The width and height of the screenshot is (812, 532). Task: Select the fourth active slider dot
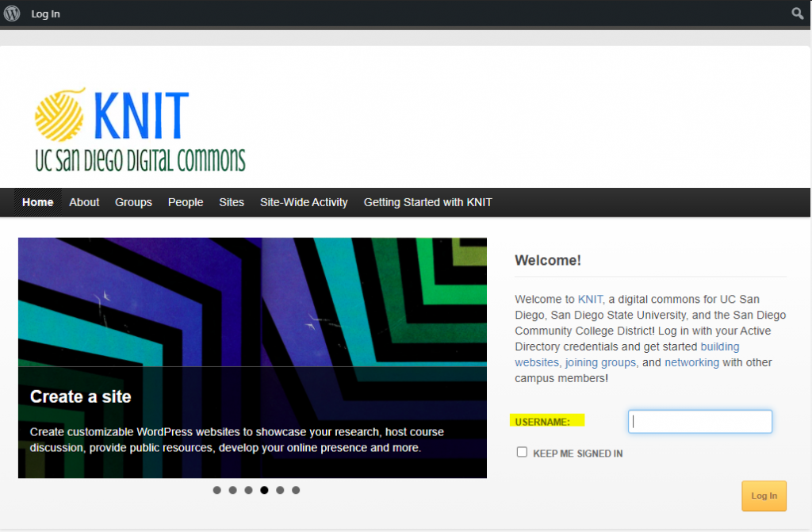coord(264,490)
